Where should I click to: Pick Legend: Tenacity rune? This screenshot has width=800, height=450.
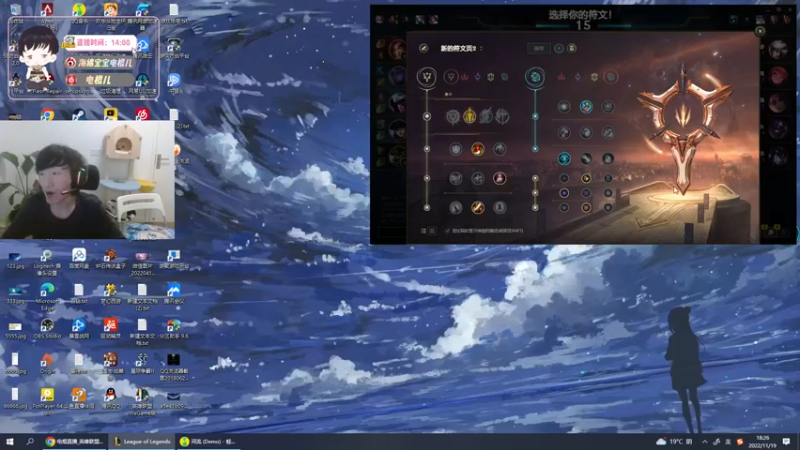click(x=478, y=178)
